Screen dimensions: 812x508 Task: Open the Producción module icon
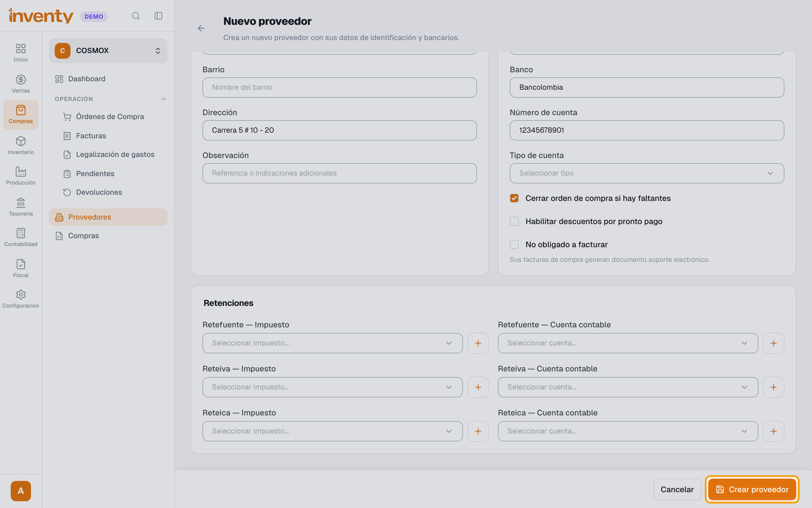(x=21, y=176)
